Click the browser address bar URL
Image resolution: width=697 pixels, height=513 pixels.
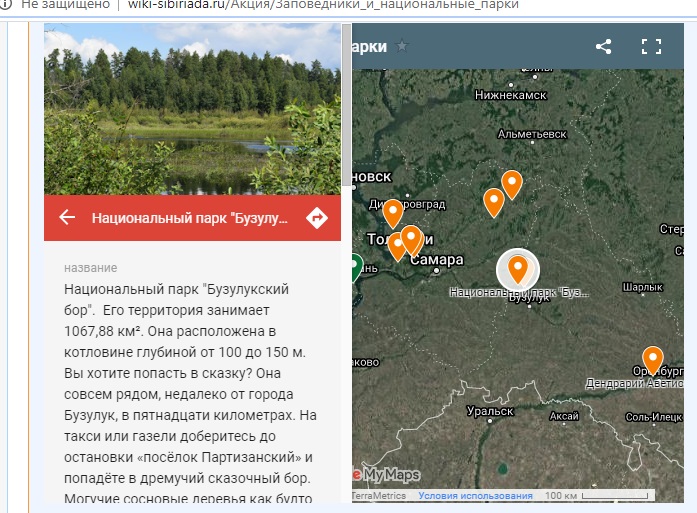coord(323,5)
